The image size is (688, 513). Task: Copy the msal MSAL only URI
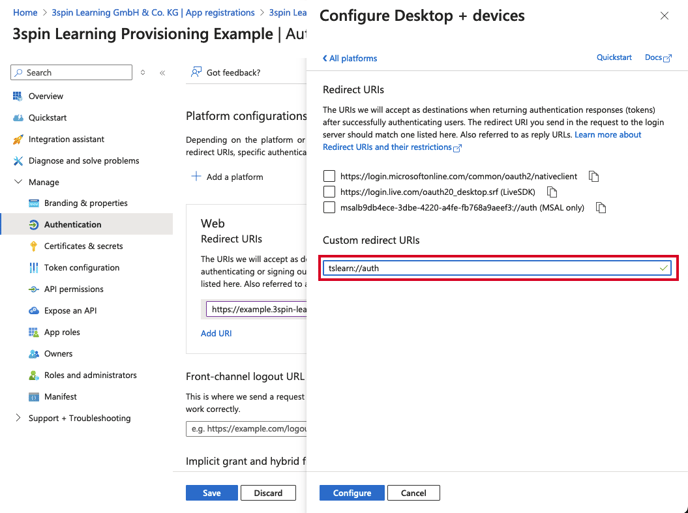pos(601,208)
